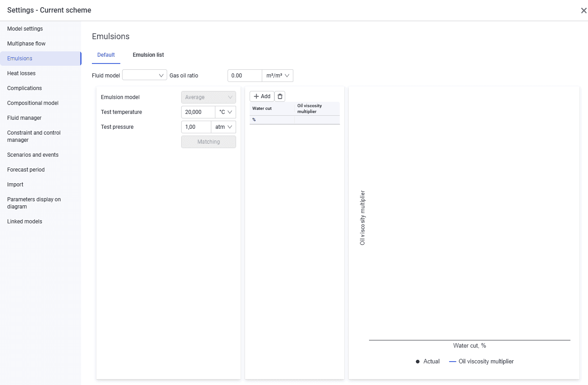Click the Test temperature input field
The height and width of the screenshot is (385, 588).
198,112
